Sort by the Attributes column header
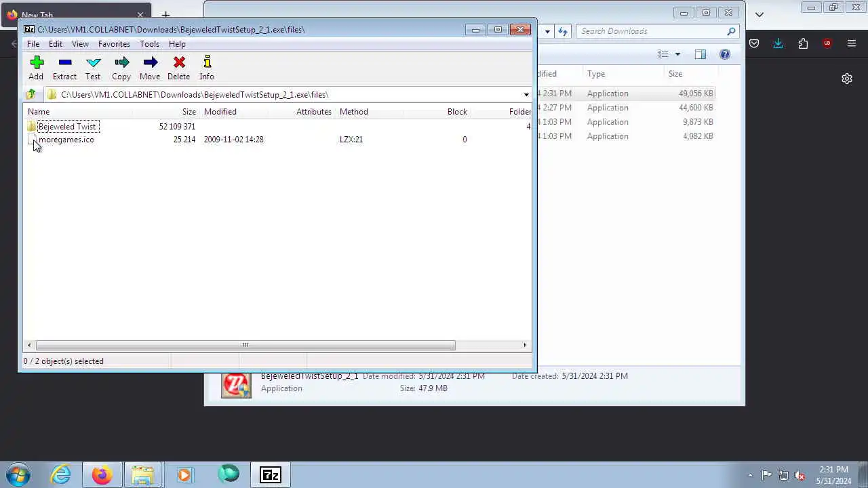This screenshot has height=488, width=868. [x=301, y=112]
